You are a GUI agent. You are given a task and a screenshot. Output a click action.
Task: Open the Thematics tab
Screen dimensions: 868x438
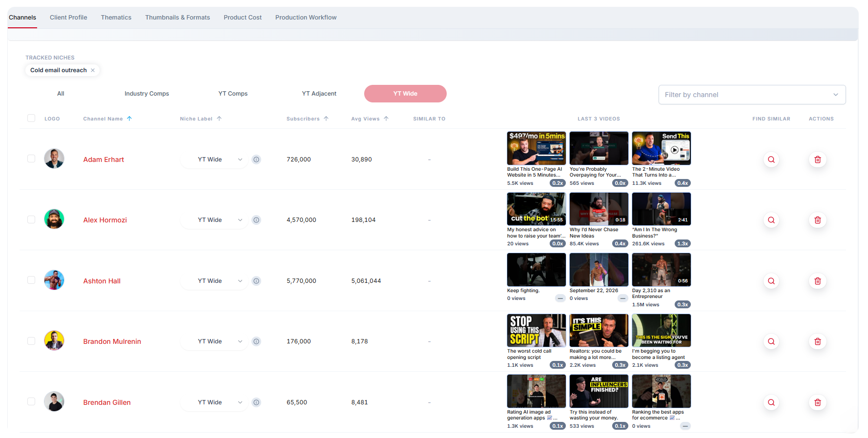pos(116,18)
